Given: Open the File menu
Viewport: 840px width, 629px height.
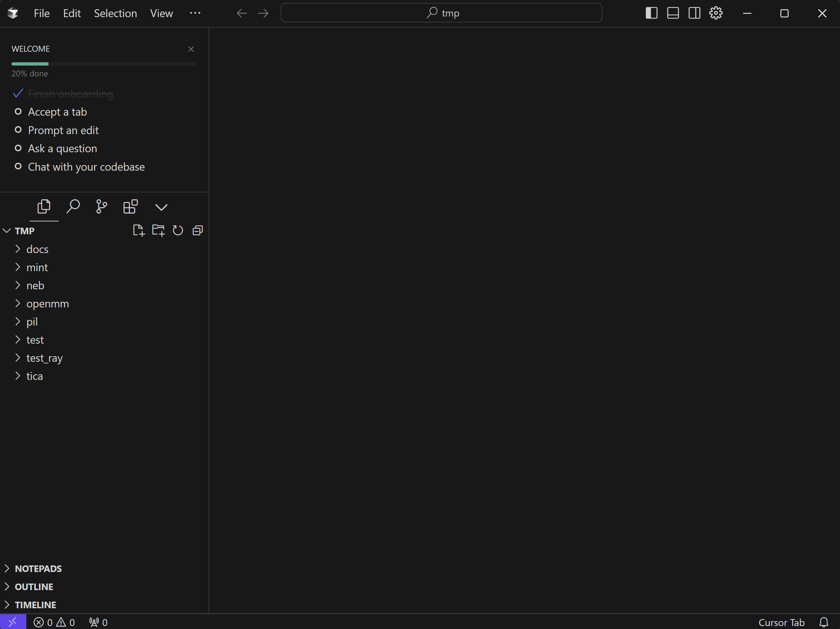Looking at the screenshot, I should tap(42, 13).
